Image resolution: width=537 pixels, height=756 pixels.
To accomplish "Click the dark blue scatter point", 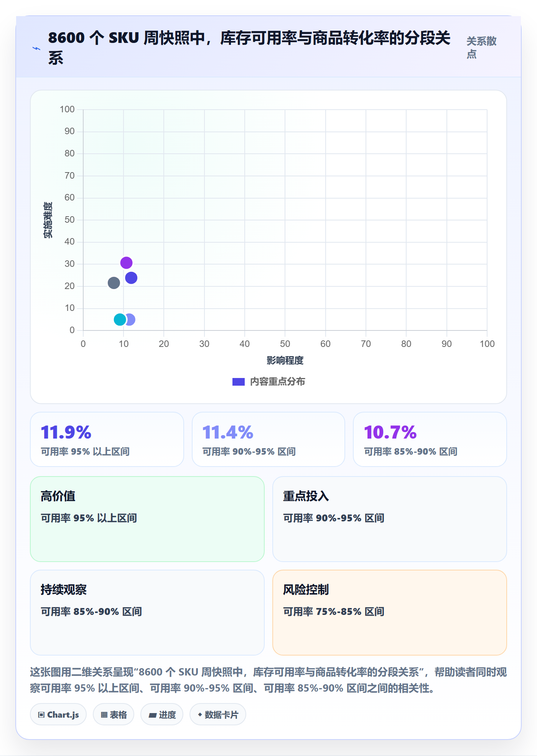I will point(131,278).
